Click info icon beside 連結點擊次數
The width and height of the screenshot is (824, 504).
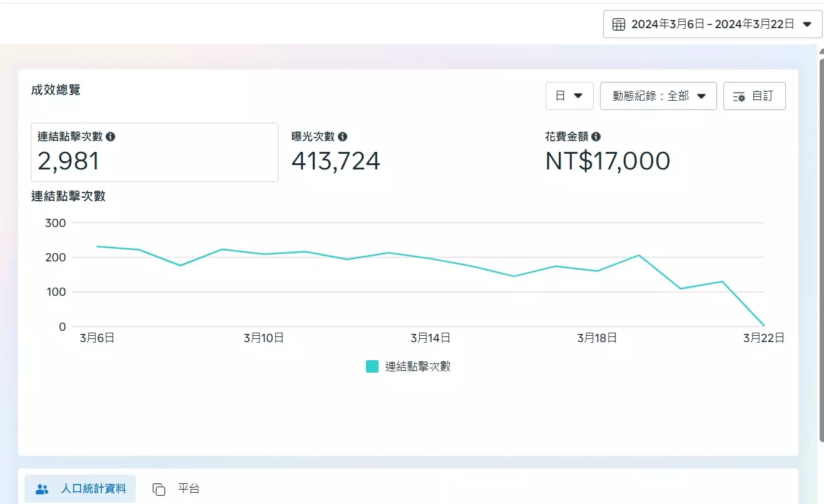(x=111, y=136)
